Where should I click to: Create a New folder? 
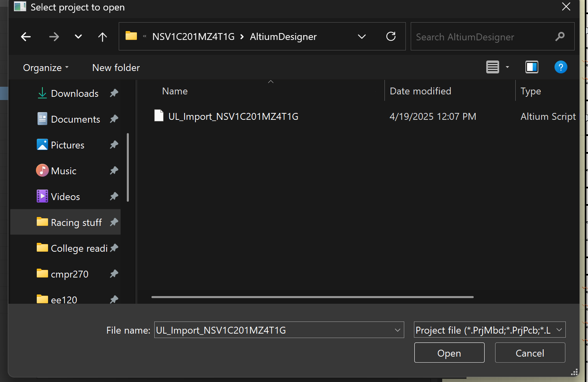(x=116, y=68)
